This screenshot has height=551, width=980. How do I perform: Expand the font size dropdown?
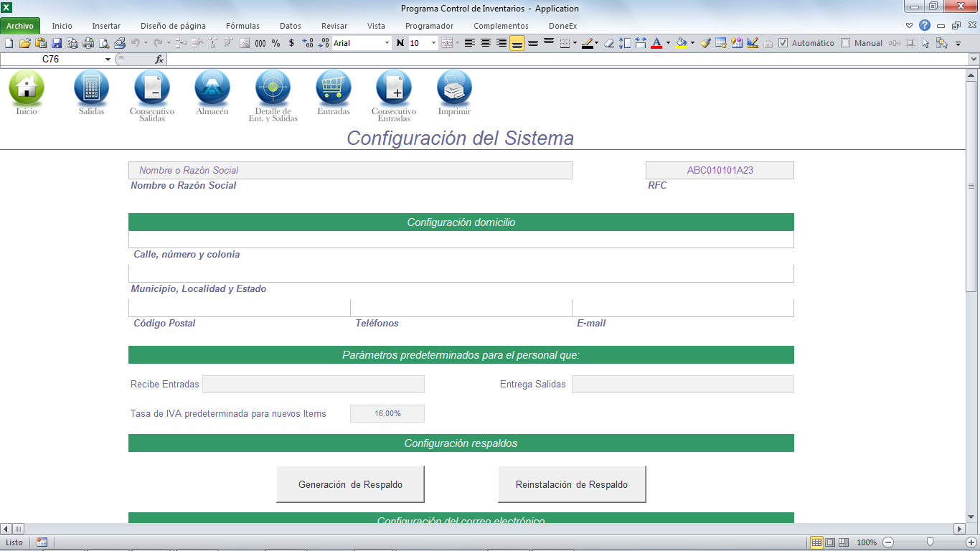click(x=433, y=43)
